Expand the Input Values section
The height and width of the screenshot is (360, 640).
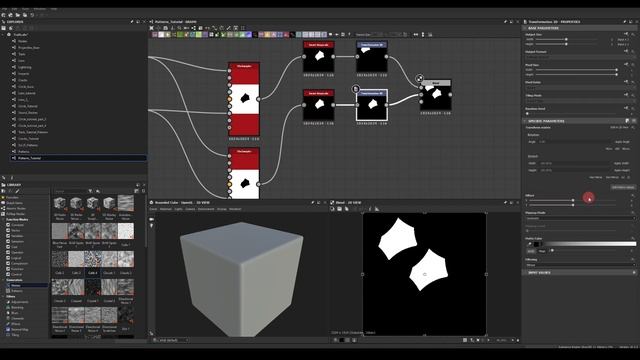tap(525, 272)
